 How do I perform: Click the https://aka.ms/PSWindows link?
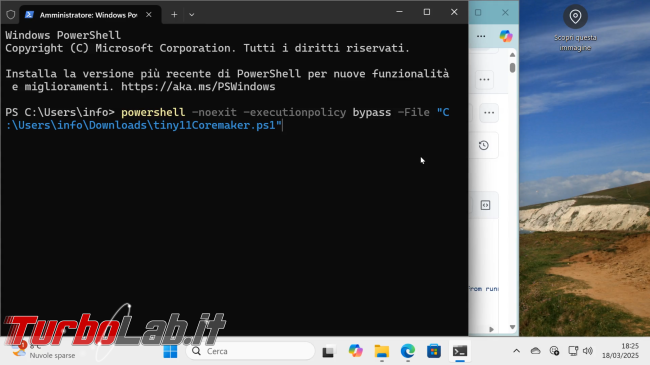tap(198, 86)
